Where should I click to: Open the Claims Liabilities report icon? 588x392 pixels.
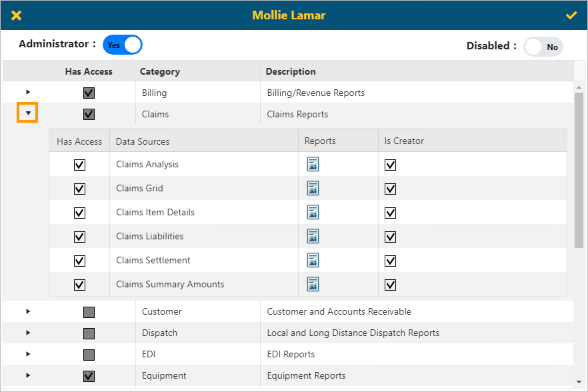(x=313, y=236)
